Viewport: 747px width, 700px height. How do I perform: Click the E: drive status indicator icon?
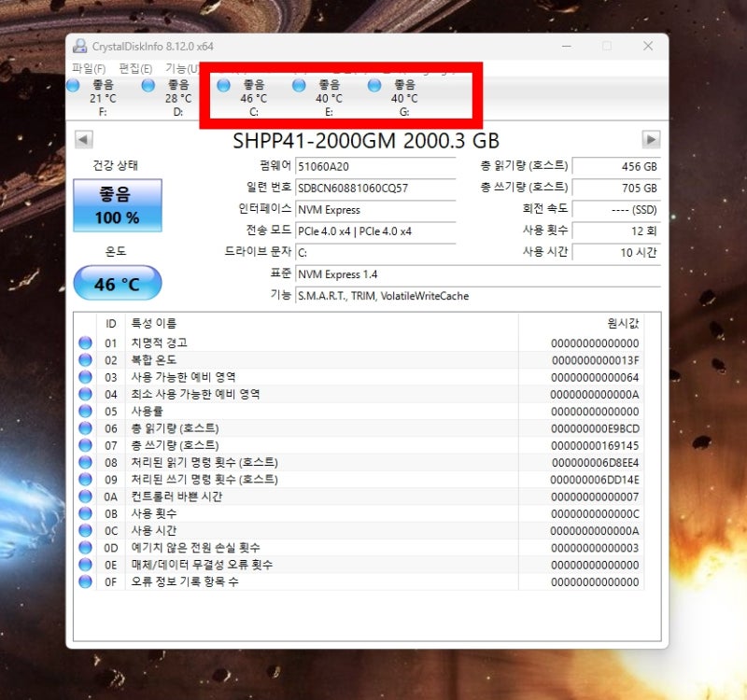pyautogui.click(x=297, y=84)
